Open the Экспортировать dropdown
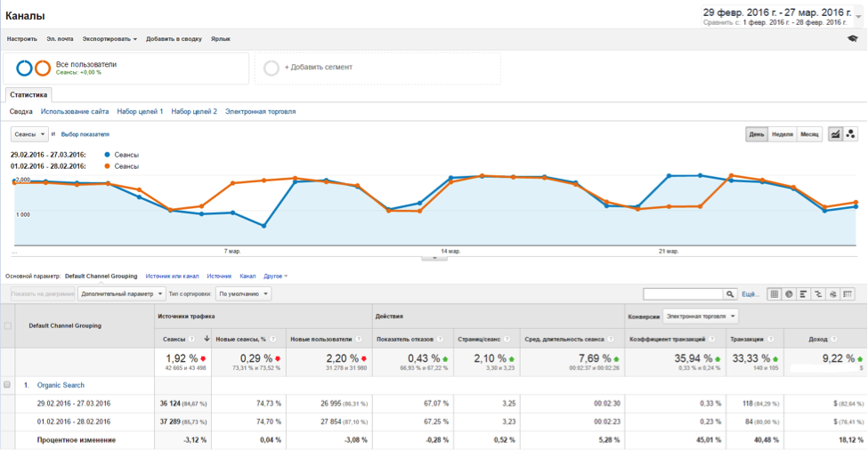868x450 pixels. (110, 39)
